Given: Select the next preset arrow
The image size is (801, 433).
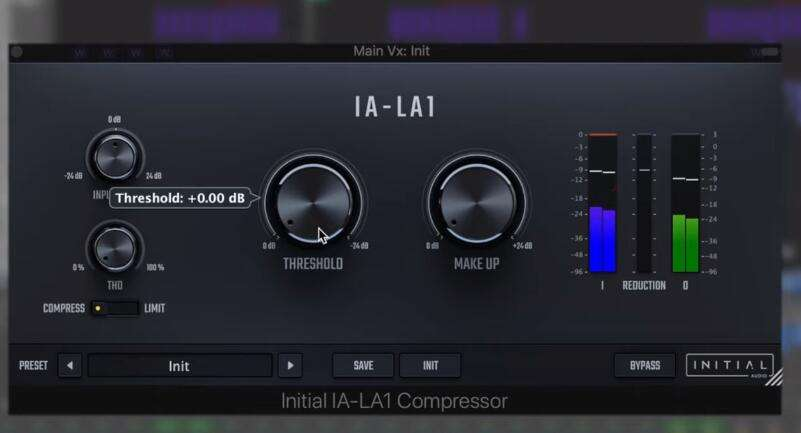Looking at the screenshot, I should click(290, 366).
